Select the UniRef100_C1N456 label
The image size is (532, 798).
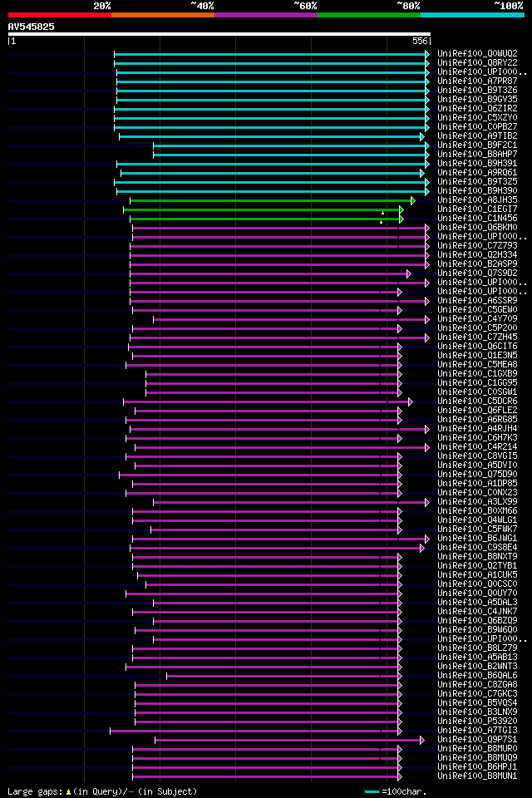[x=477, y=219]
